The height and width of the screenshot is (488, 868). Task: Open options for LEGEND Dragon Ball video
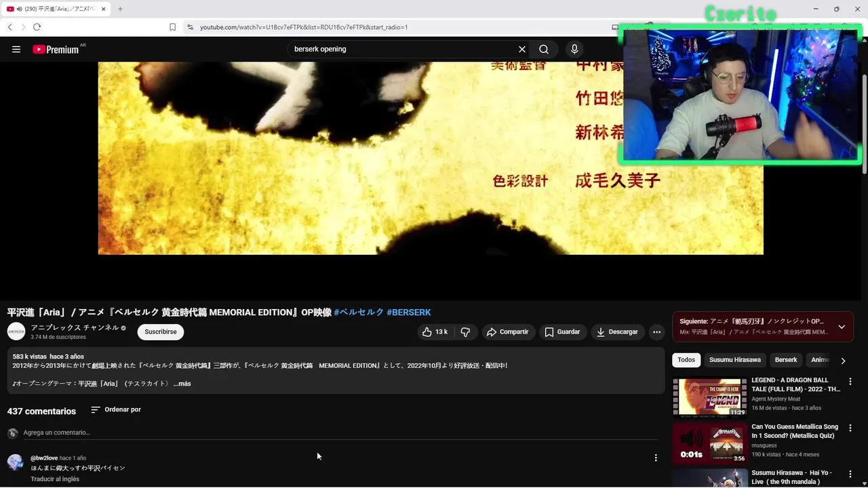(850, 382)
